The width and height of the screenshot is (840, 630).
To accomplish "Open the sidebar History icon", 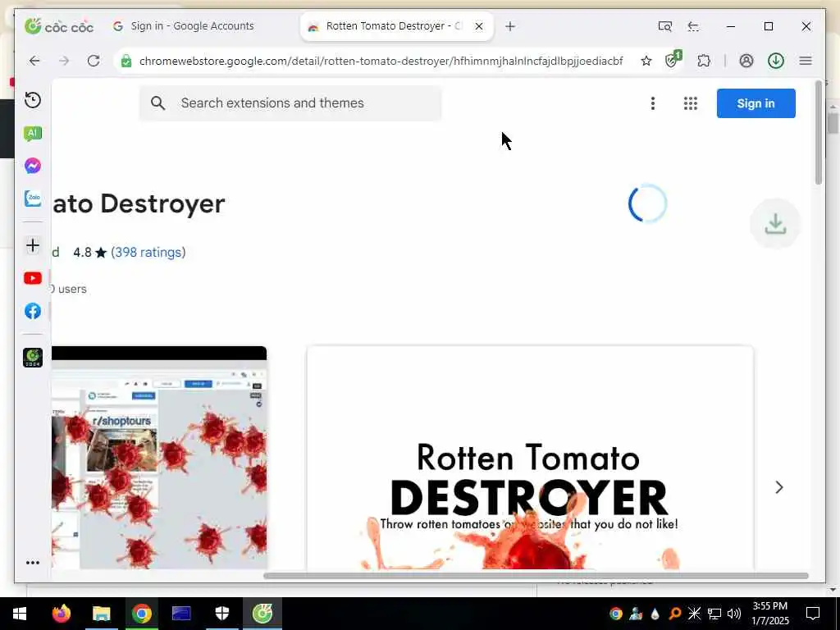I will point(33,100).
